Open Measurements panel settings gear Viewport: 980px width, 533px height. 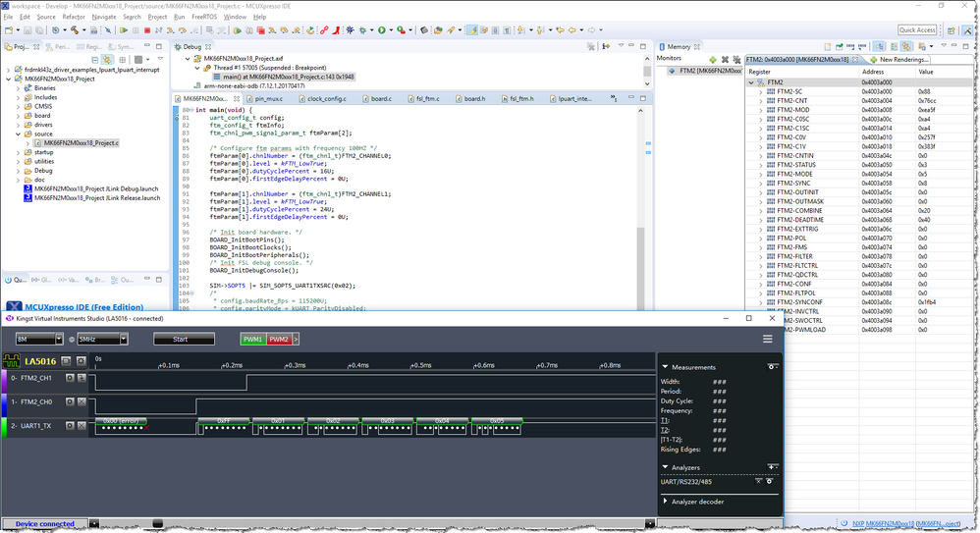pyautogui.click(x=773, y=367)
